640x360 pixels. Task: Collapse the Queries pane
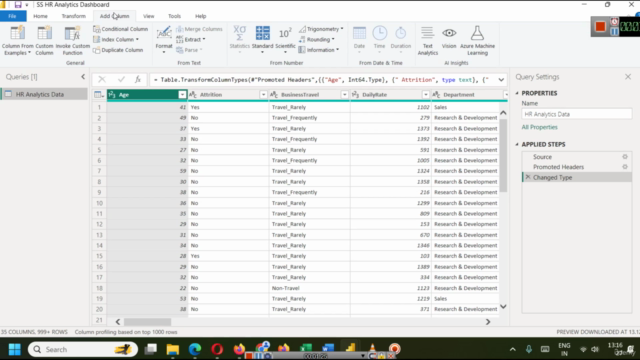point(83,77)
